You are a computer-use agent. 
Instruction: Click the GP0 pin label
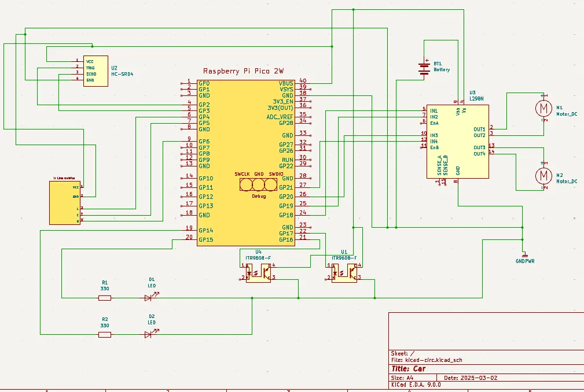(x=204, y=83)
